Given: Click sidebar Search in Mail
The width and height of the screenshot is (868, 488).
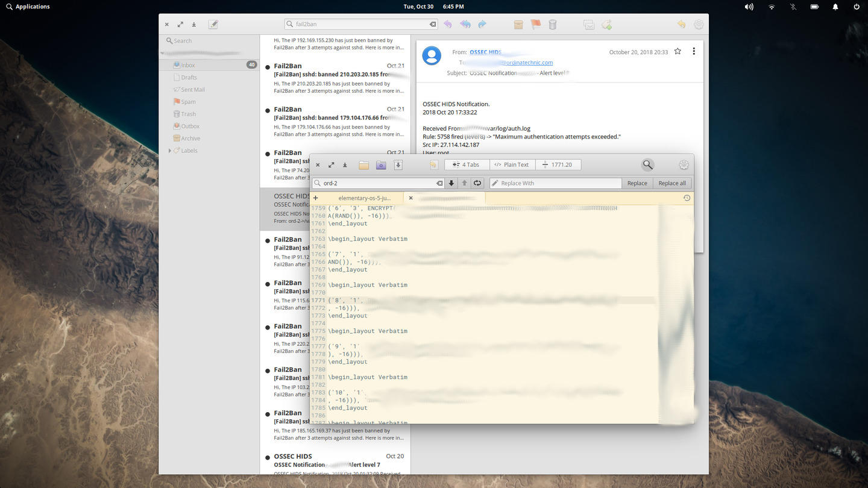Looking at the screenshot, I should point(209,41).
